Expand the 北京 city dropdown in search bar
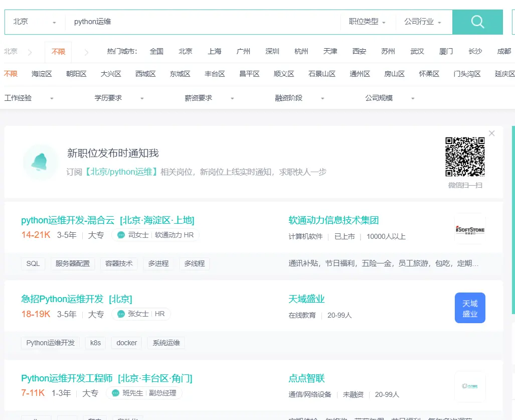This screenshot has width=515, height=420. click(x=35, y=22)
